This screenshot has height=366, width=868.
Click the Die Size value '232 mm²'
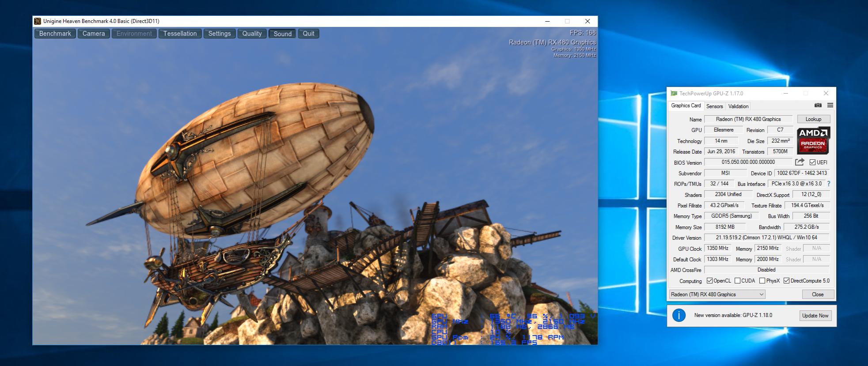click(x=781, y=141)
